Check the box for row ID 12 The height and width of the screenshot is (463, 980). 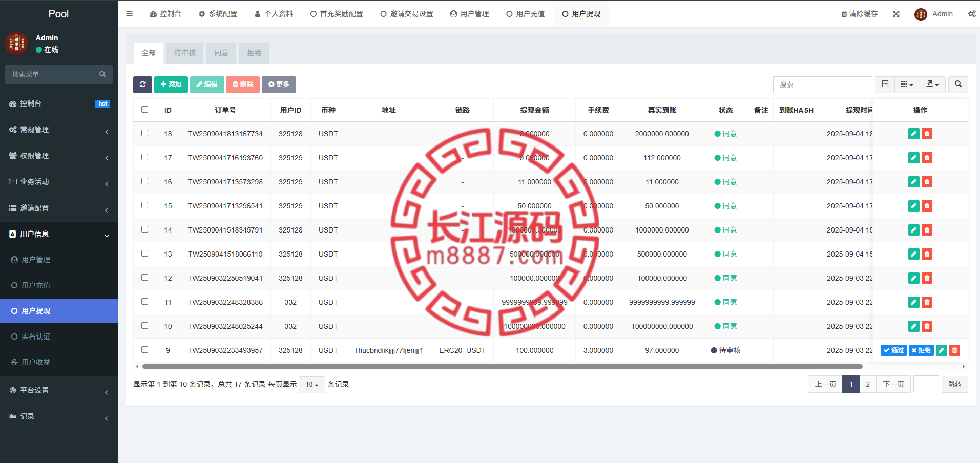coord(145,278)
